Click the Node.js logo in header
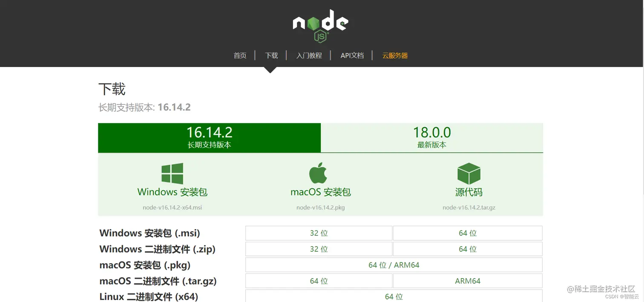644x302 pixels. point(320,26)
